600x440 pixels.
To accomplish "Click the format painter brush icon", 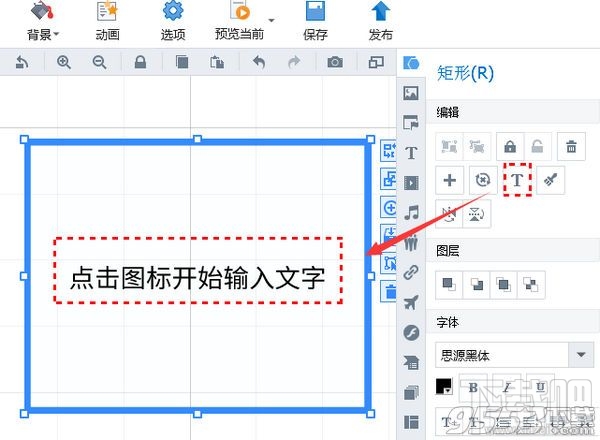I will (551, 180).
